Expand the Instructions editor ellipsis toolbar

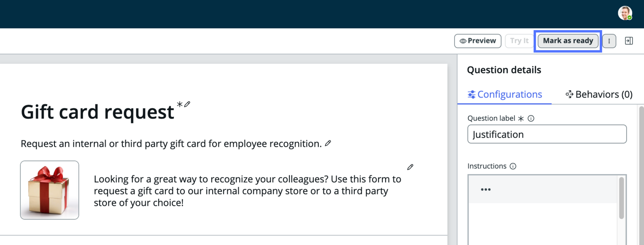[486, 189]
